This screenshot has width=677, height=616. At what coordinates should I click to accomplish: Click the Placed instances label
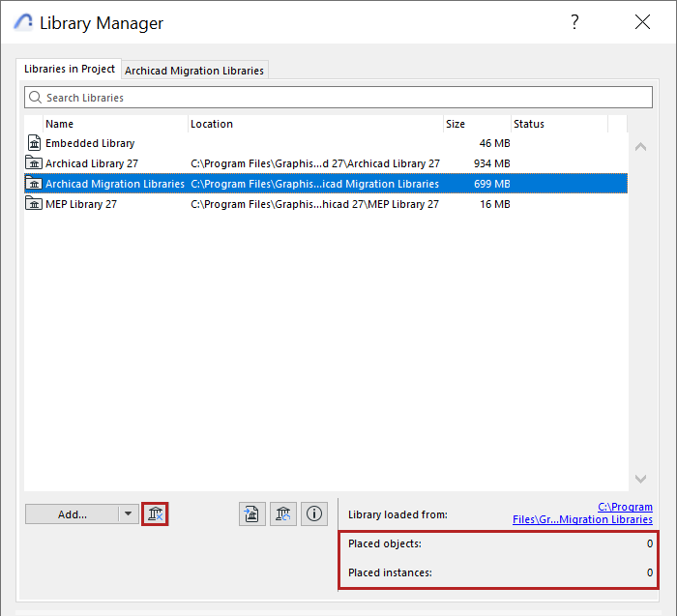390,572
